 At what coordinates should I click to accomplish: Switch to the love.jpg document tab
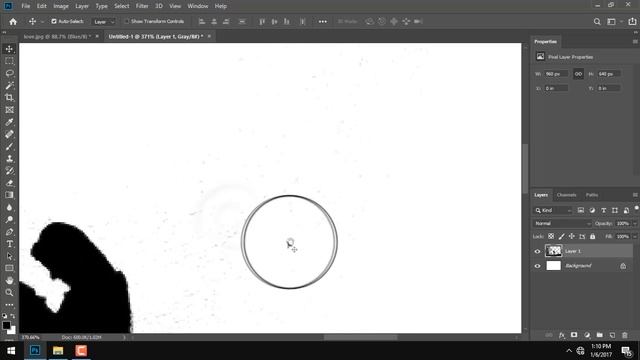pyautogui.click(x=57, y=37)
